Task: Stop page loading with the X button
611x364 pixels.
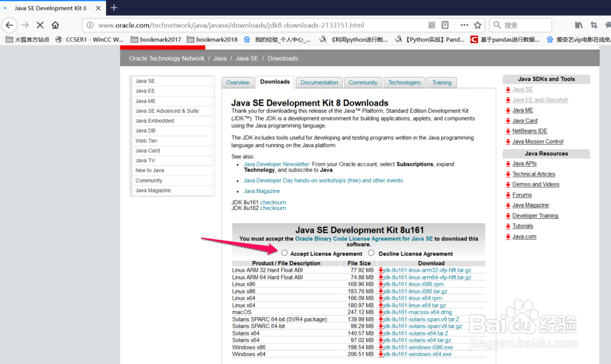Action: [40, 25]
